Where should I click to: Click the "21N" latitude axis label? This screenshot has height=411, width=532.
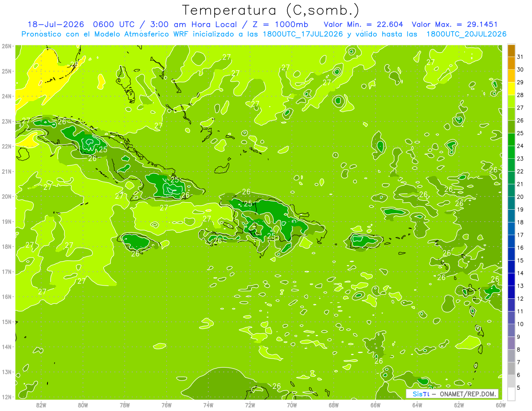[7, 171]
